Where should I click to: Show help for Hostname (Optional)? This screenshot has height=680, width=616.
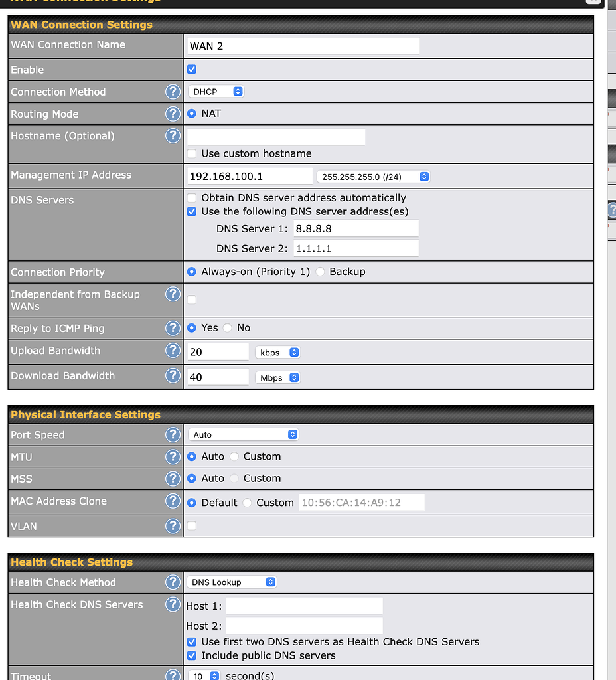click(173, 135)
